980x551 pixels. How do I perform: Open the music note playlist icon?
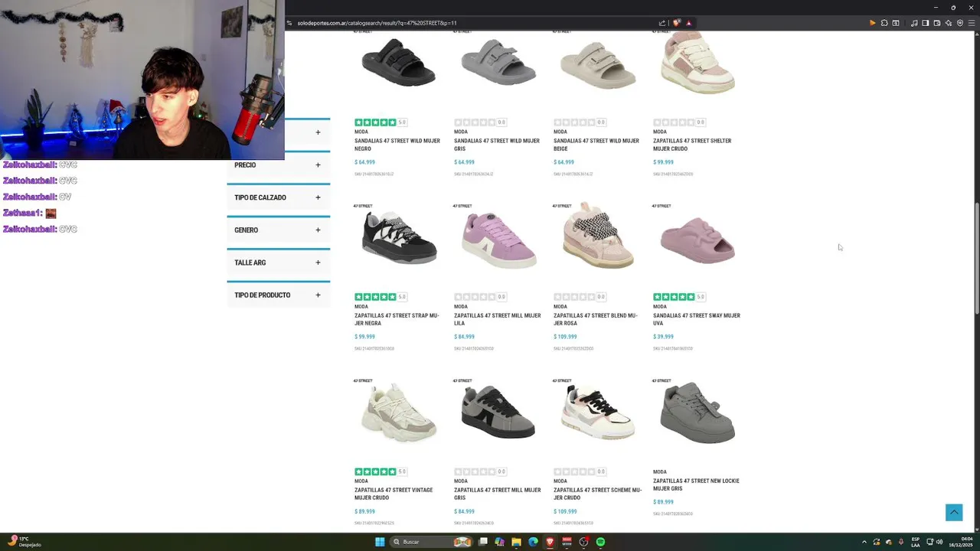pyautogui.click(x=914, y=23)
